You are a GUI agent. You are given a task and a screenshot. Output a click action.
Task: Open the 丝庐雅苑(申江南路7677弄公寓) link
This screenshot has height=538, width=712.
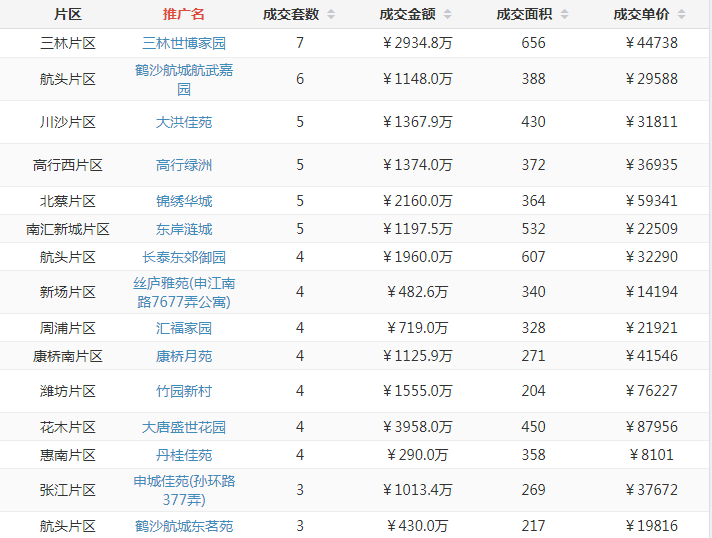[x=184, y=292]
